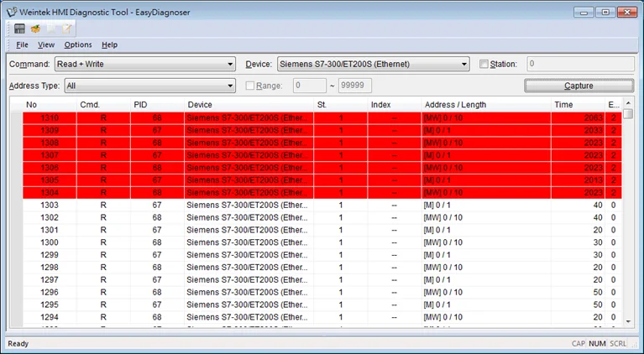644x354 pixels.
Task: Click the Range start field showing 0
Action: 310,86
